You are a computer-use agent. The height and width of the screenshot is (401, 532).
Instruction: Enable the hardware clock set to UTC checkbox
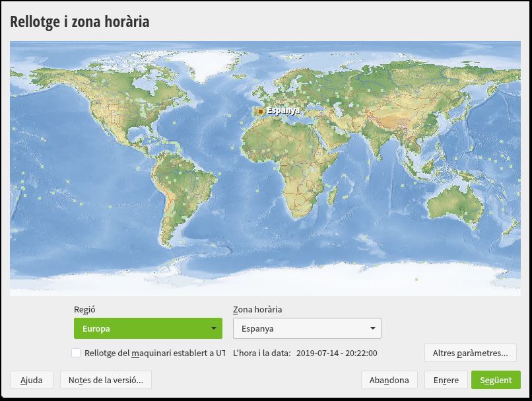[x=77, y=353]
